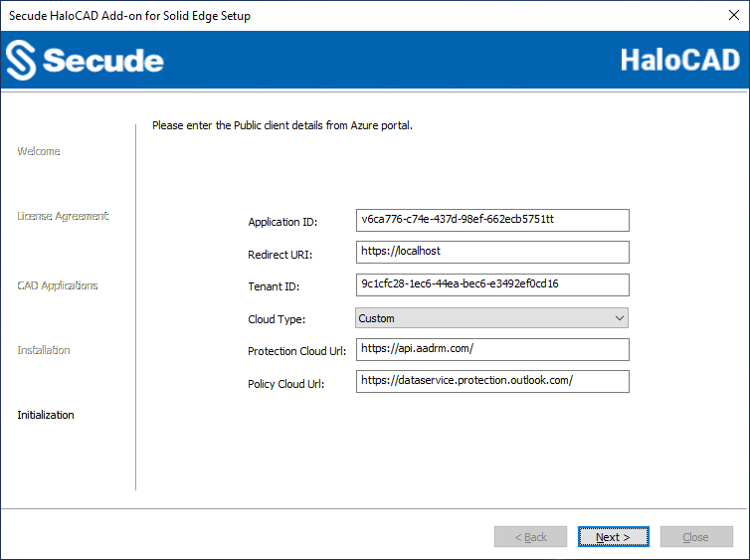Edit the Policy Cloud Url field
Screen dimensions: 750x560
492,381
